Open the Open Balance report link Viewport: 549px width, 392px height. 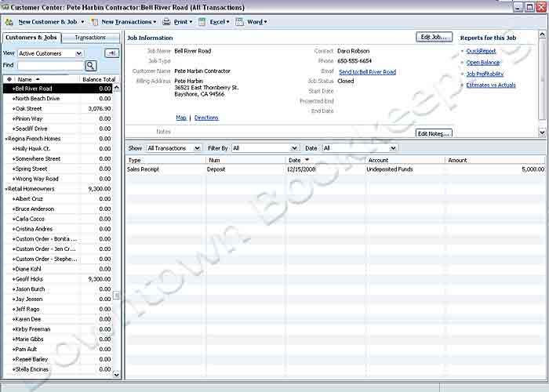483,63
